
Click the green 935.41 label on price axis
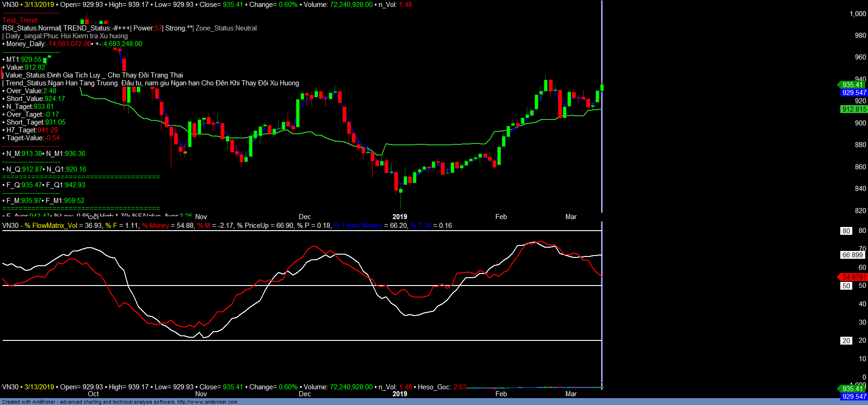[852, 84]
